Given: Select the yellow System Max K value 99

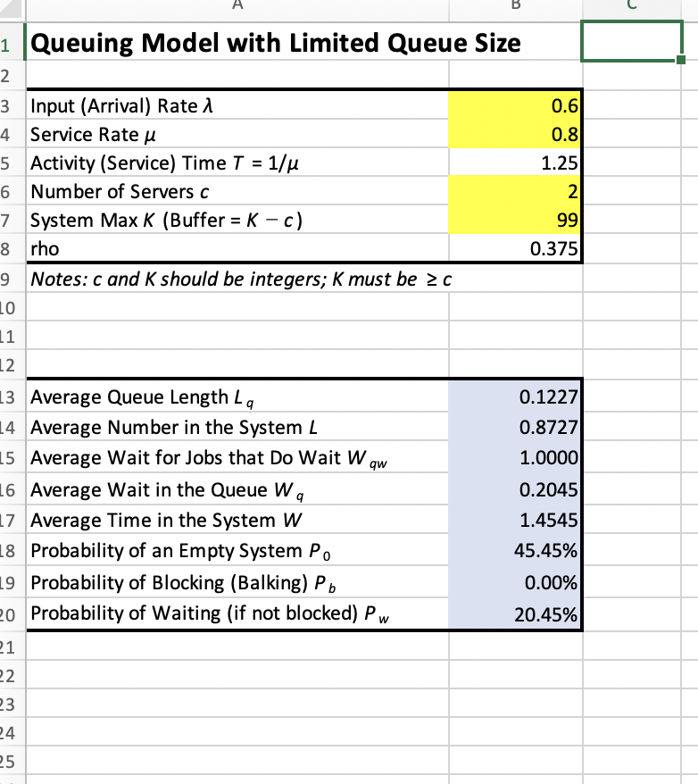Looking at the screenshot, I should 514,221.
